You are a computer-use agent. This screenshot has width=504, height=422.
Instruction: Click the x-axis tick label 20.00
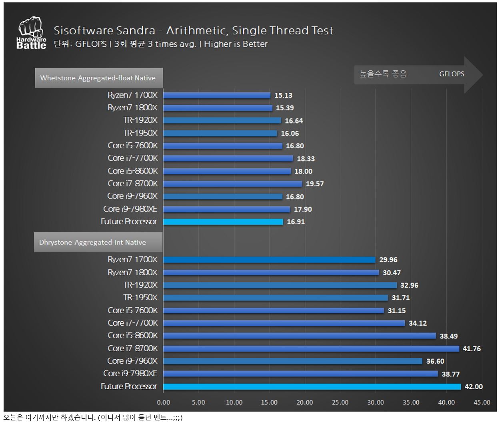304,402
